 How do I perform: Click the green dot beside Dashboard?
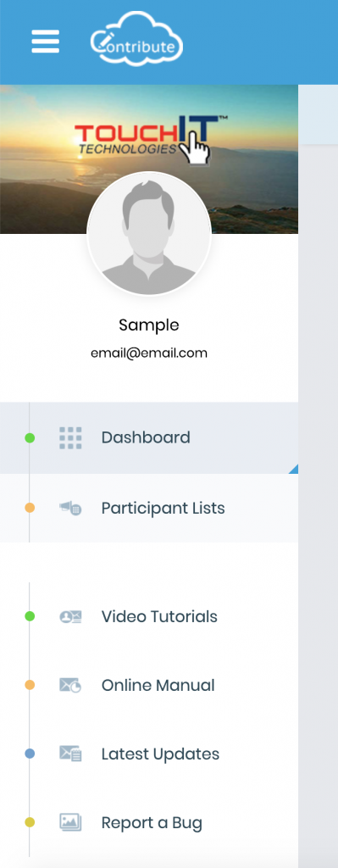(x=30, y=438)
